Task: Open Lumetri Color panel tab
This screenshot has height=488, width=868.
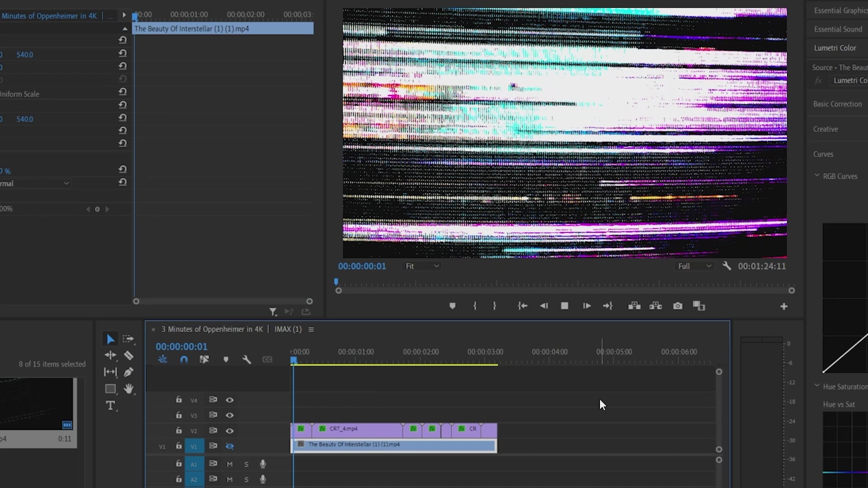Action: point(835,47)
